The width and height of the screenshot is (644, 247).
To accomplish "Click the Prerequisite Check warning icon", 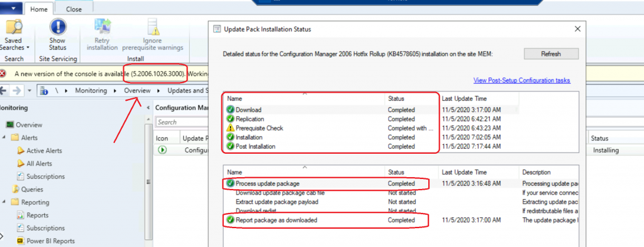I will click(230, 128).
